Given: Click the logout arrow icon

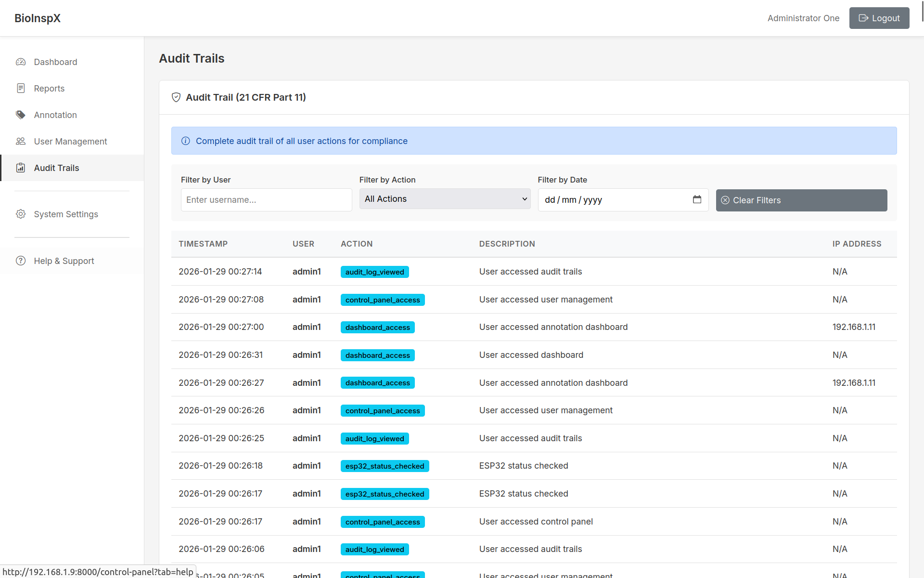Looking at the screenshot, I should [x=863, y=18].
